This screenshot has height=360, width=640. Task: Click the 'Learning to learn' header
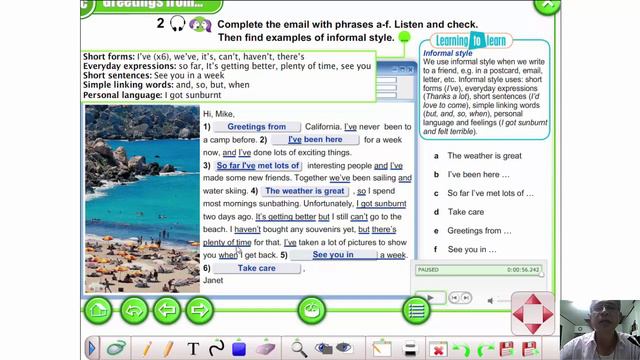471,40
